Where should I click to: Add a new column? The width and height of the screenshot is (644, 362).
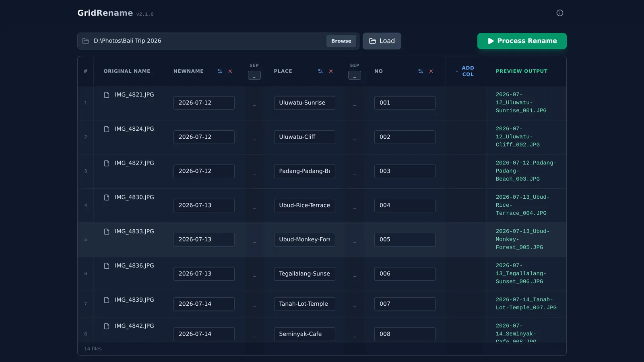click(x=465, y=71)
